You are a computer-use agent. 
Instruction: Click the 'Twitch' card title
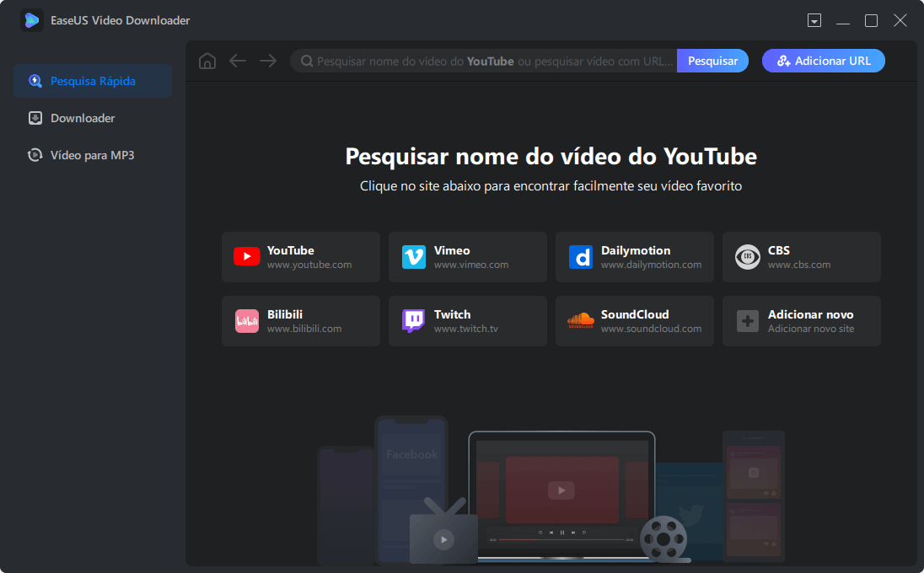click(x=452, y=314)
